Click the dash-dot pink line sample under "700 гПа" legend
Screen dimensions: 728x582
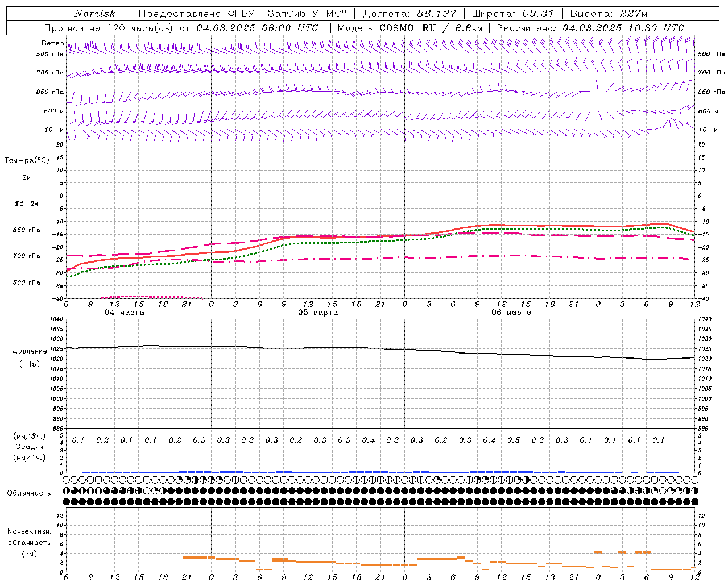click(26, 263)
